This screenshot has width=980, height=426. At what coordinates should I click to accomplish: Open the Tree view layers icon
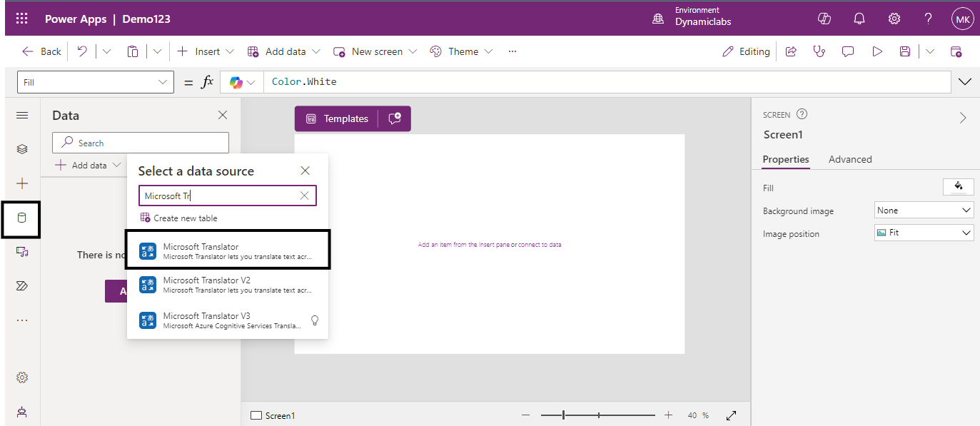coord(21,149)
